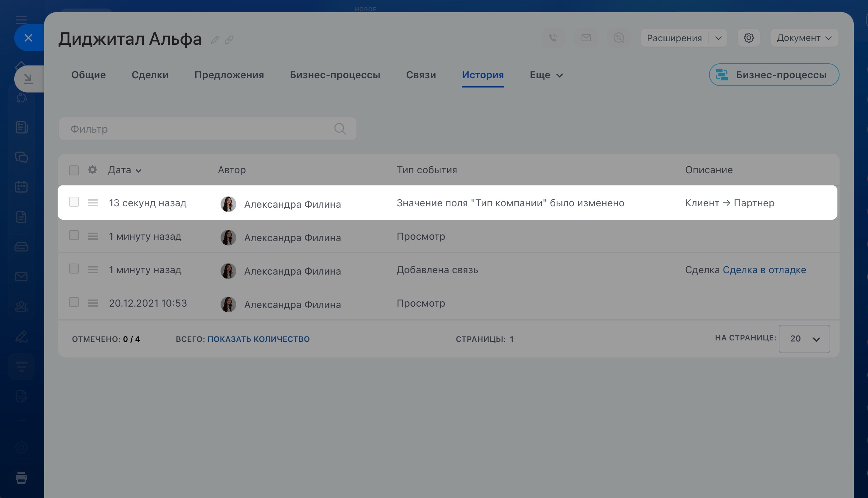
Task: Open the chat icon next to Расширения
Action: point(619,38)
